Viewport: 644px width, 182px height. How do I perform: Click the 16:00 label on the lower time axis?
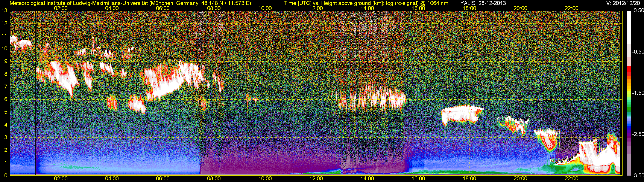coord(418,179)
